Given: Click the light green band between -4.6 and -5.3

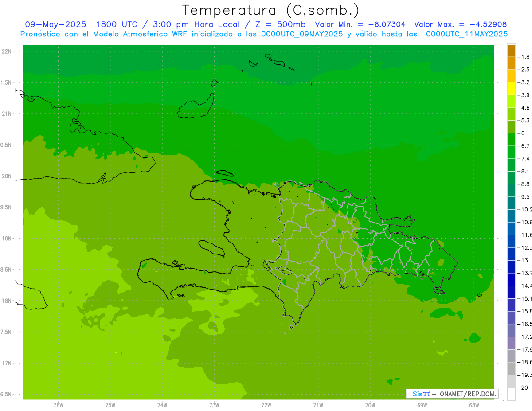Looking at the screenshot, I should pos(511,114).
